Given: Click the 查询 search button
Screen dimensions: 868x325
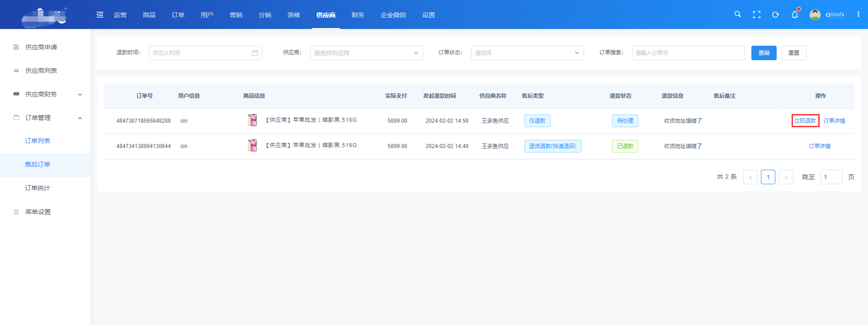Looking at the screenshot, I should click(x=764, y=53).
